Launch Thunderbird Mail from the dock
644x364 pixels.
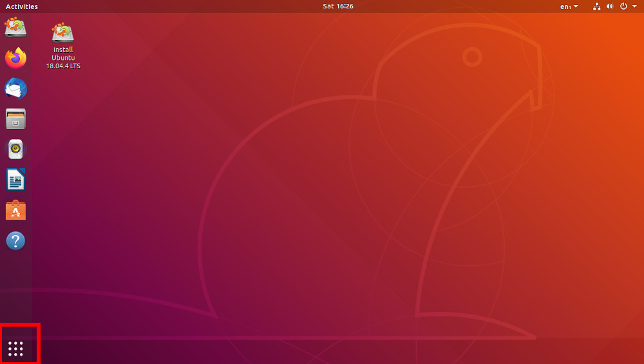click(15, 88)
